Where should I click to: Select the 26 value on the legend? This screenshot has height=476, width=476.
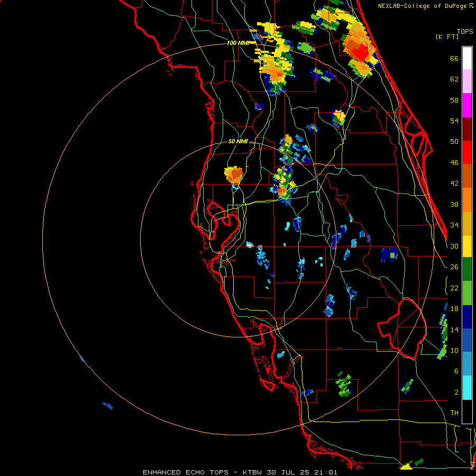coord(454,267)
